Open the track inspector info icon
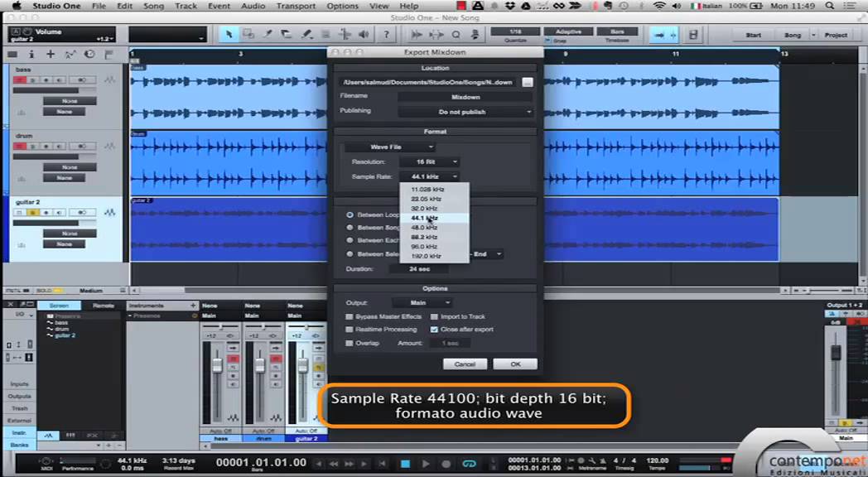The width and height of the screenshot is (868, 477). 31,54
